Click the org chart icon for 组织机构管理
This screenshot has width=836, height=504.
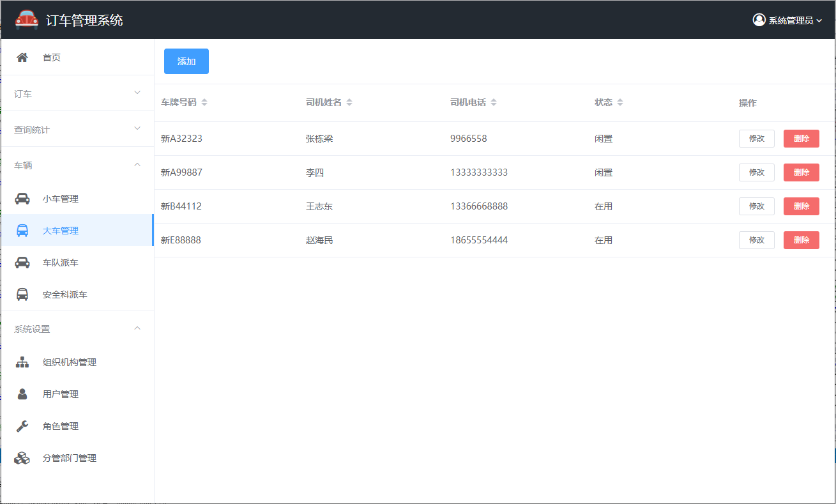[x=22, y=362]
